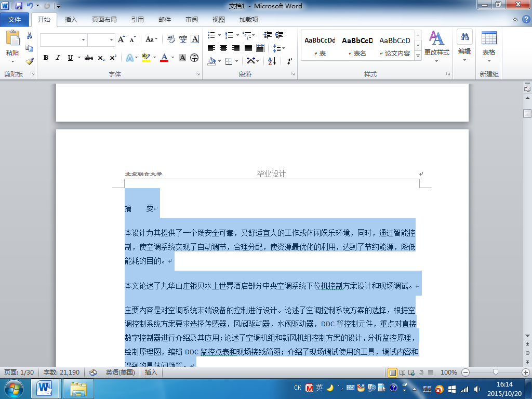
Task: Apply strikethrough abc formatting
Action: coord(88,58)
